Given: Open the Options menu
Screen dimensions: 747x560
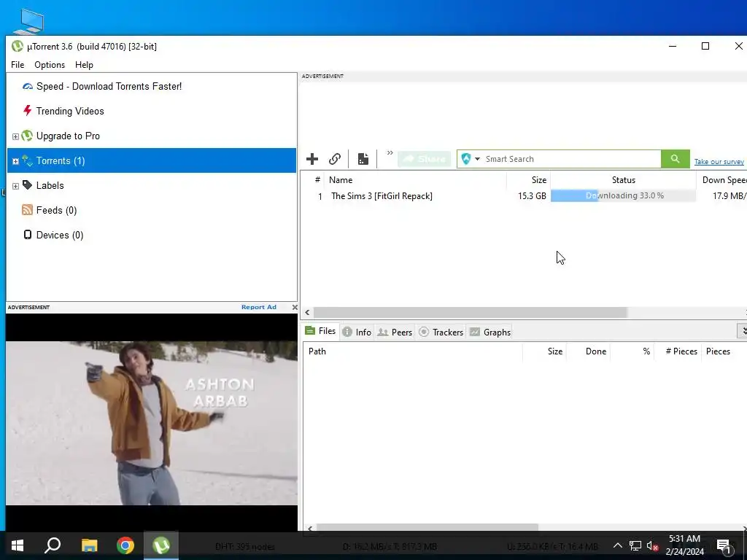Looking at the screenshot, I should 50,65.
